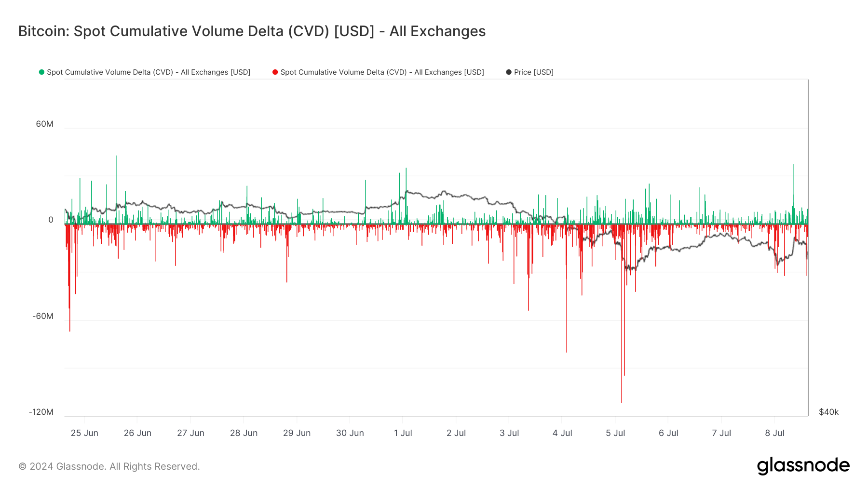Click the 60M y-axis label
868x488 pixels.
tap(44, 124)
